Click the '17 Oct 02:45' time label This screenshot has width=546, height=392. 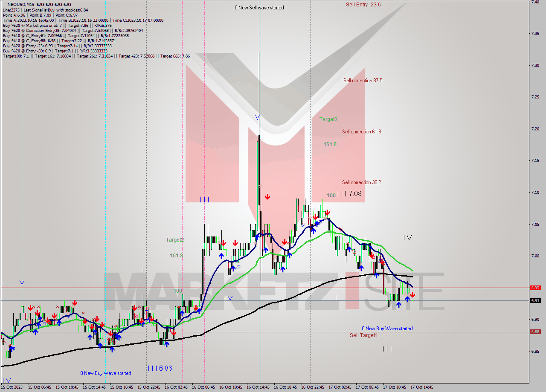tap(340, 387)
